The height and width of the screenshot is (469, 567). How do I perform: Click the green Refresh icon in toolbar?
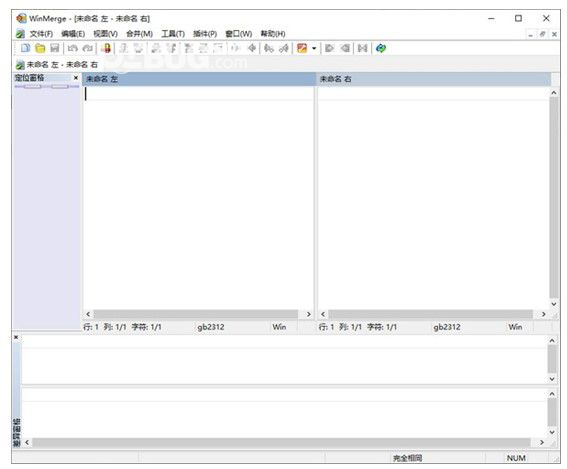381,48
